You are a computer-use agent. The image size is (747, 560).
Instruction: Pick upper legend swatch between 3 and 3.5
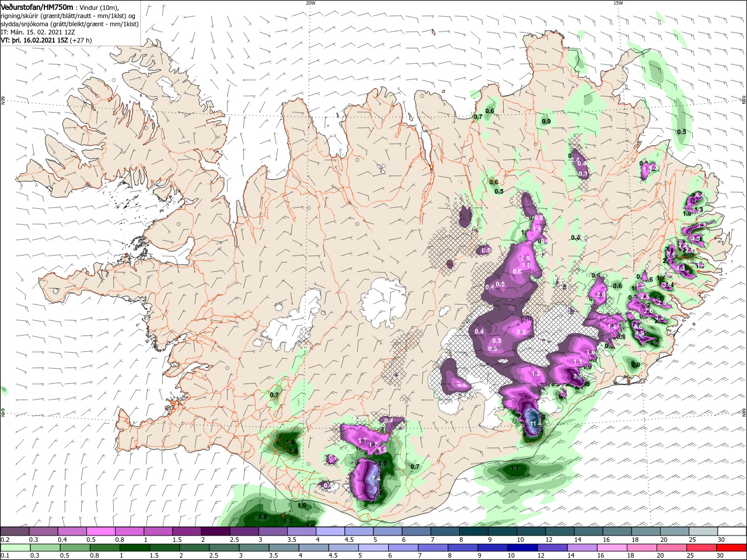273,531
